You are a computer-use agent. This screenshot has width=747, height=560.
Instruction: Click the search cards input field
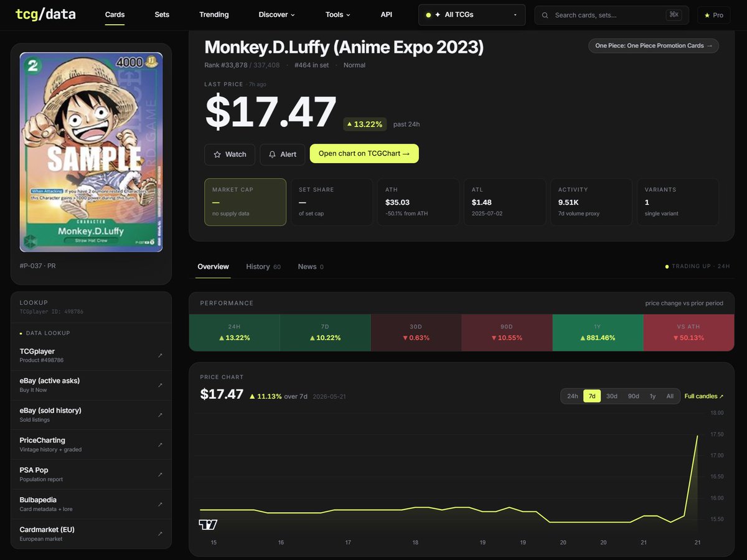pos(610,15)
